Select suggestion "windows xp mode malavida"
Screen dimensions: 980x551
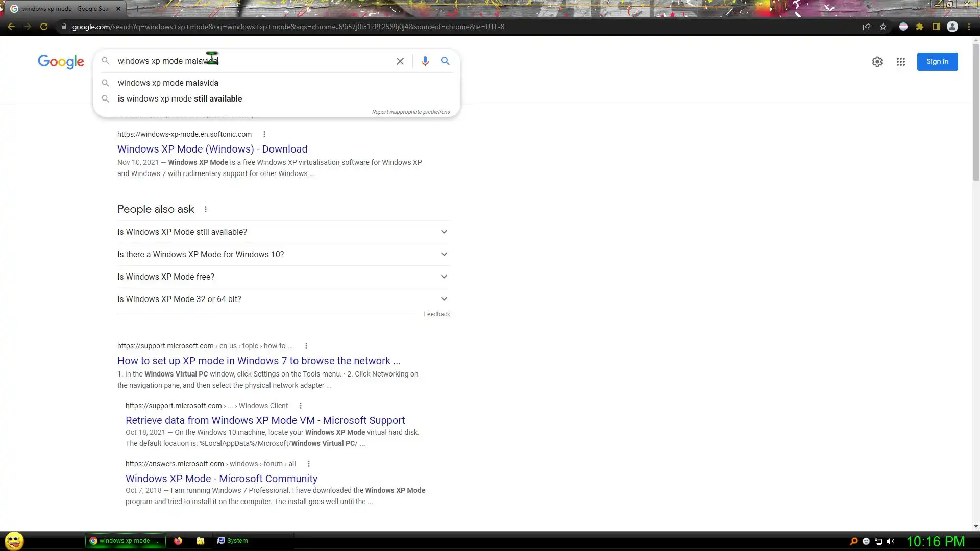[x=168, y=83]
